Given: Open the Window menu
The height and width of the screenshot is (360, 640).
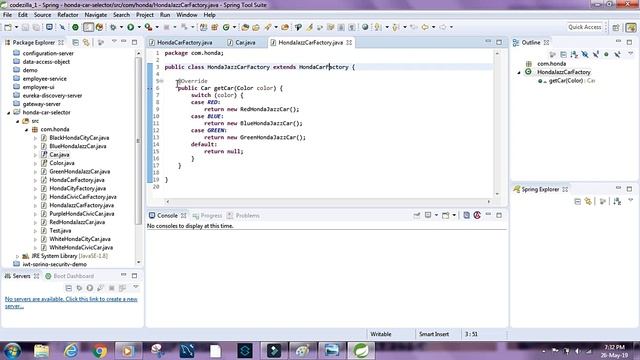Looking at the screenshot, I should coord(187,15).
